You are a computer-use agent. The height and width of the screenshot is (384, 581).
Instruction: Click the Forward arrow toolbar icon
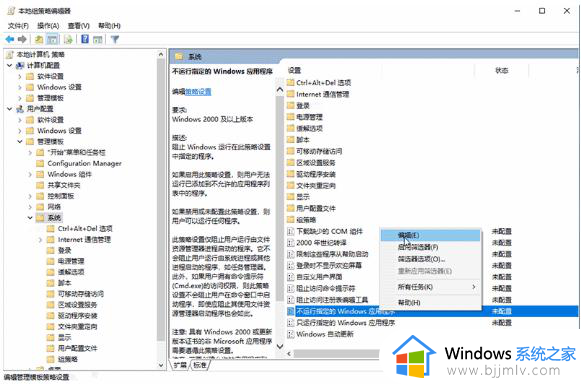point(22,39)
